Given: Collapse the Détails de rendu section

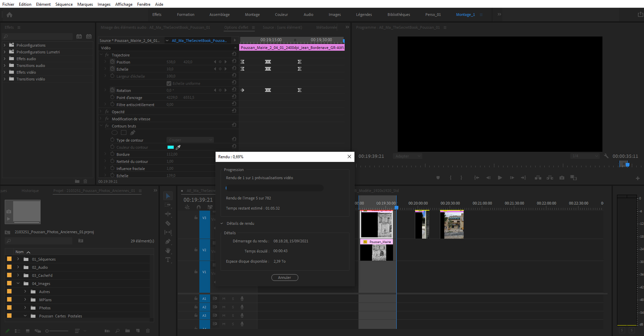Looking at the screenshot, I should (x=222, y=223).
